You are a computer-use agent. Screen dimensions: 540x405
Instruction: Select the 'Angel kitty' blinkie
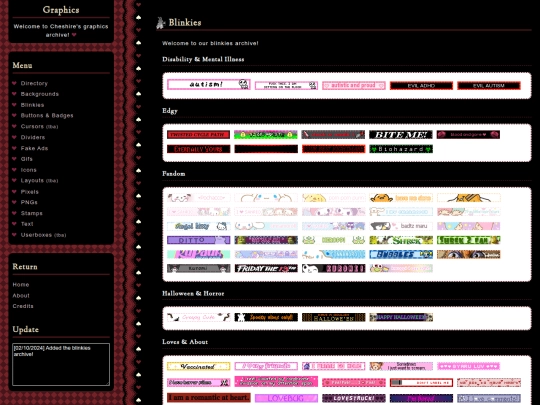(x=198, y=226)
